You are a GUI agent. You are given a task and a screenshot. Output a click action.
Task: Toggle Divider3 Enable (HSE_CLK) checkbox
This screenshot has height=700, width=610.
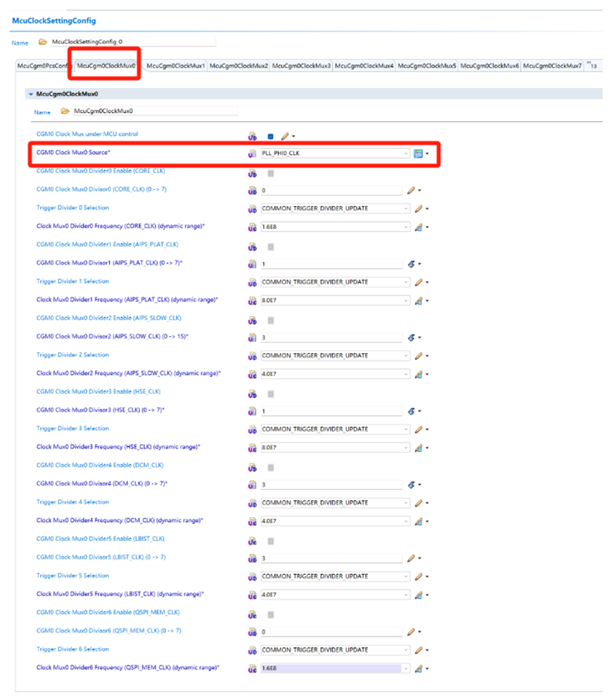click(271, 393)
